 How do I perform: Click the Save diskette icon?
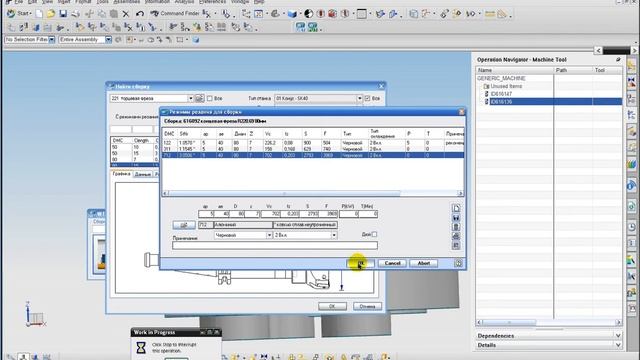(63, 14)
